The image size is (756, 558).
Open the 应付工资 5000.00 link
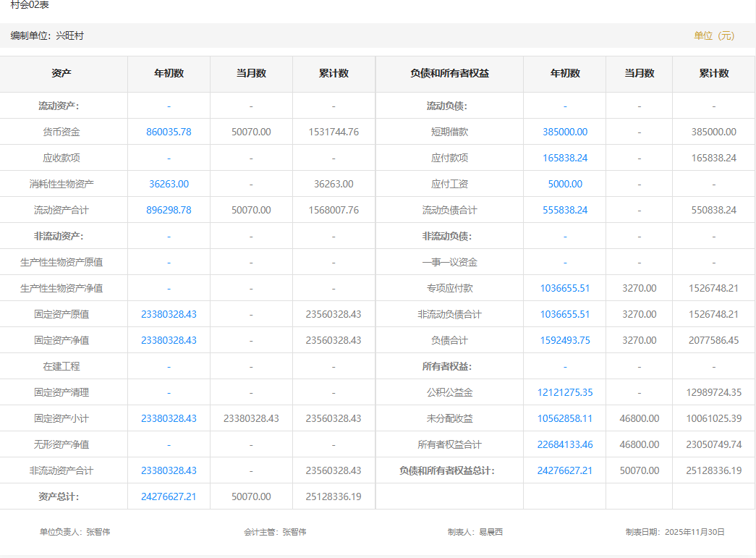pos(564,184)
